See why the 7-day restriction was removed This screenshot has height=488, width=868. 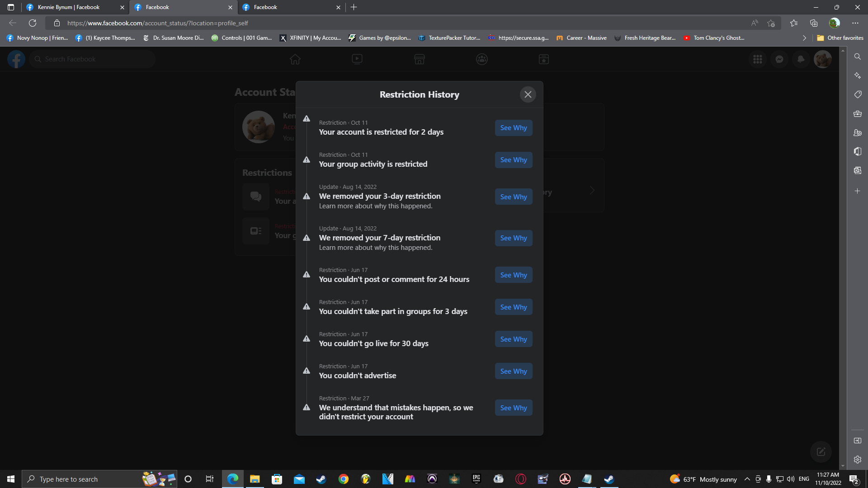[513, 238]
